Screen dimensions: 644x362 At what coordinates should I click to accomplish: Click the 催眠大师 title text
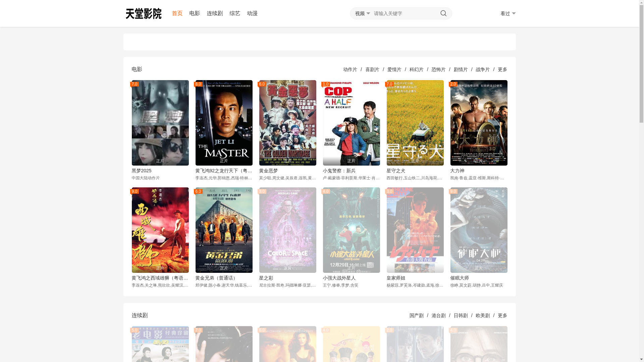pyautogui.click(x=460, y=278)
